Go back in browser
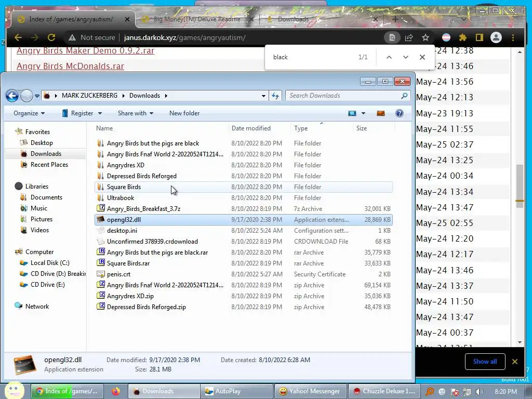Image resolution: width=532 pixels, height=399 pixels. (x=18, y=37)
